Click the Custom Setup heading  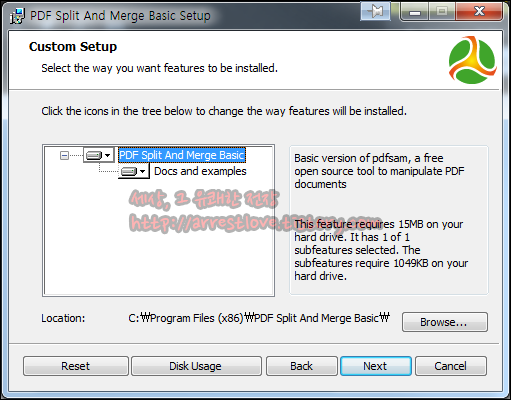(x=73, y=47)
